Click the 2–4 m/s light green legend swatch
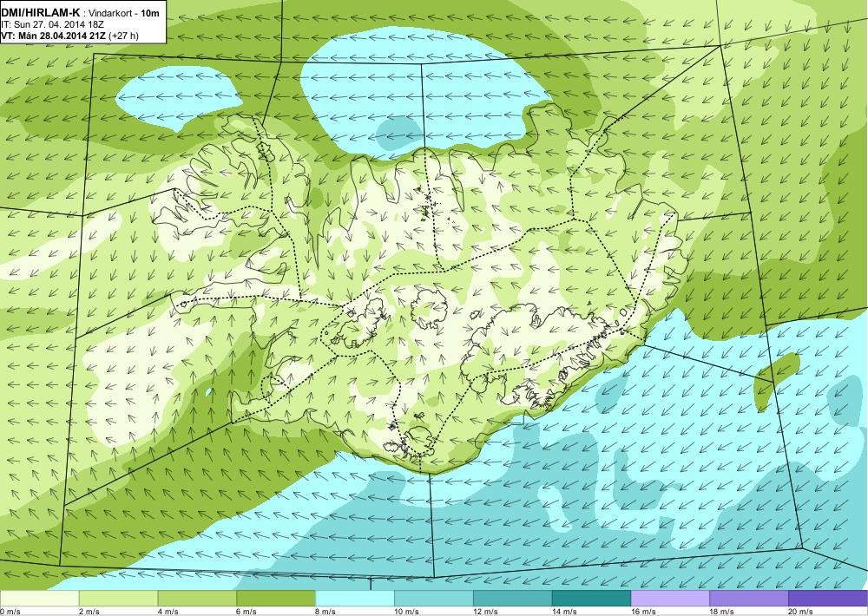Viewport: 868px width, 616px height. [118, 599]
